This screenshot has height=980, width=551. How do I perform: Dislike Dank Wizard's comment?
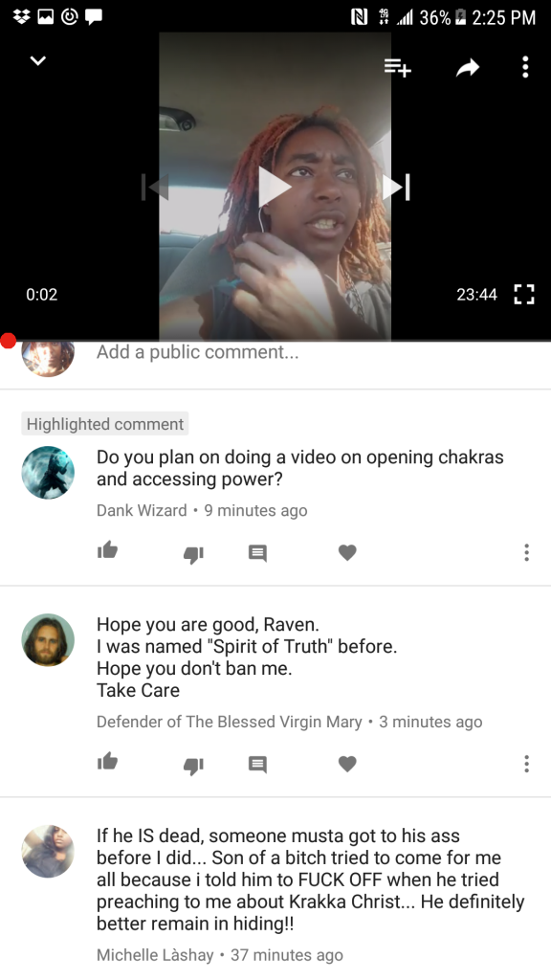pos(193,554)
